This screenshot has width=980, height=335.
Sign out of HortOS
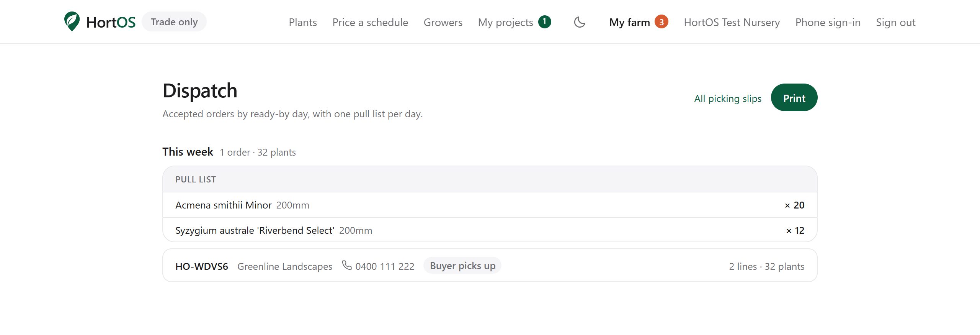(895, 22)
